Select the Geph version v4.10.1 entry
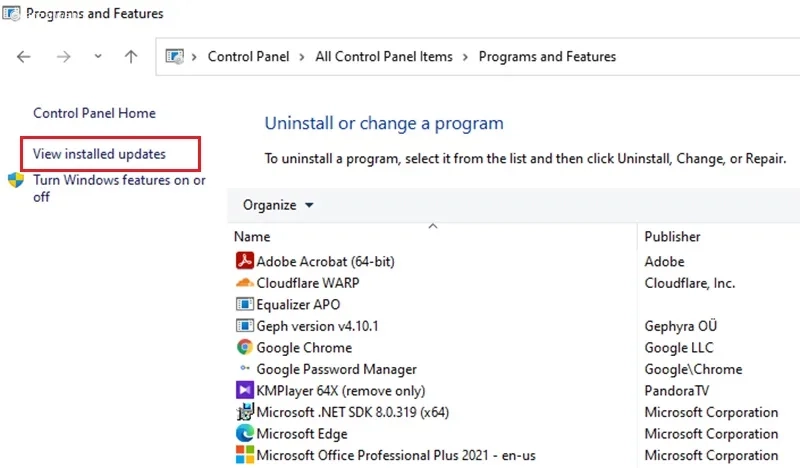The height and width of the screenshot is (468, 800). pyautogui.click(x=317, y=326)
